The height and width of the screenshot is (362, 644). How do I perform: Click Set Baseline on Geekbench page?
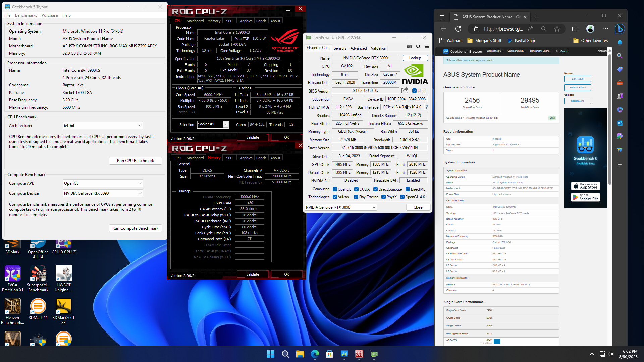pyautogui.click(x=578, y=101)
